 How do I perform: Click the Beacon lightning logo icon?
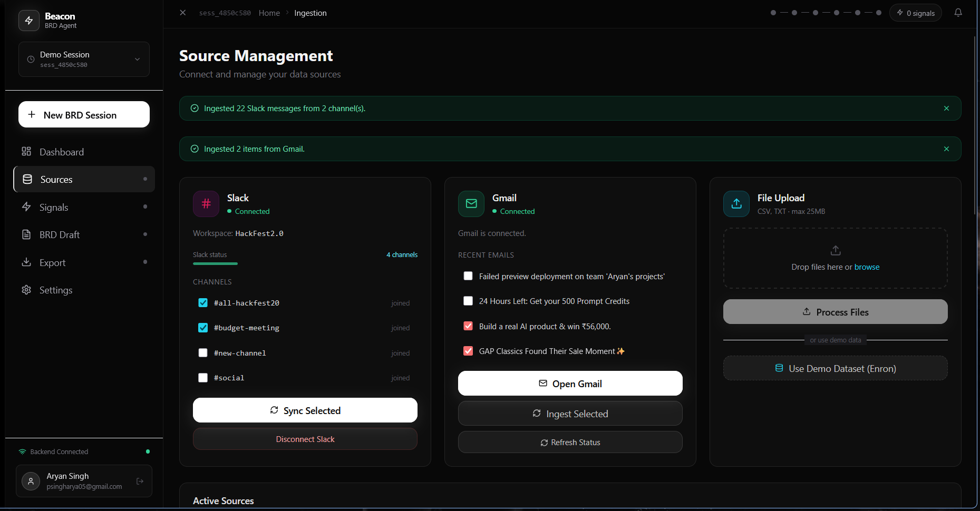[x=29, y=21]
